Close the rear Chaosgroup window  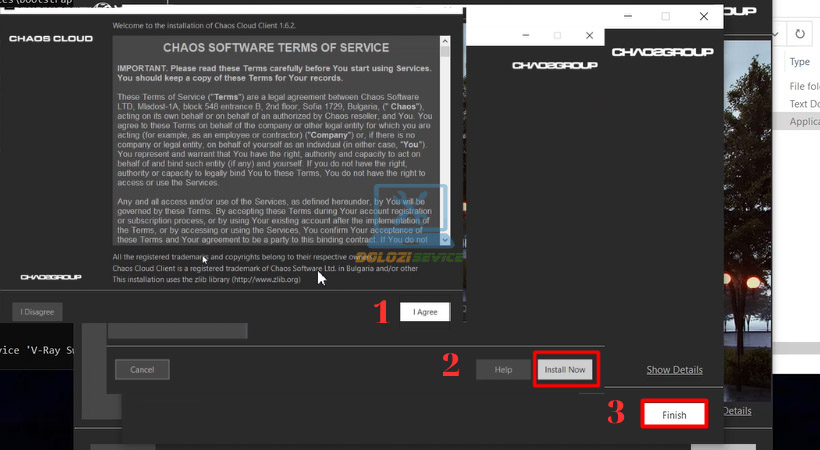click(x=704, y=16)
